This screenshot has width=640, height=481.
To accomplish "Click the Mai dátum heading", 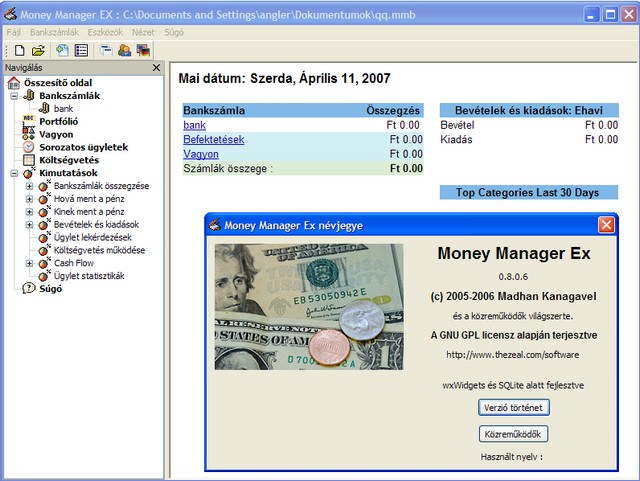I will 284,78.
